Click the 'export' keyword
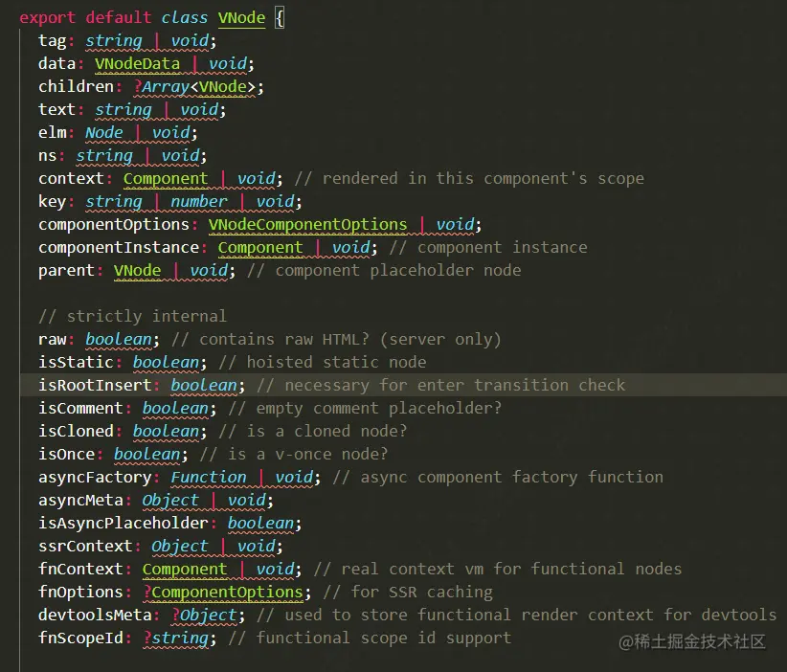Viewport: 787px width, 672px height. click(x=47, y=17)
